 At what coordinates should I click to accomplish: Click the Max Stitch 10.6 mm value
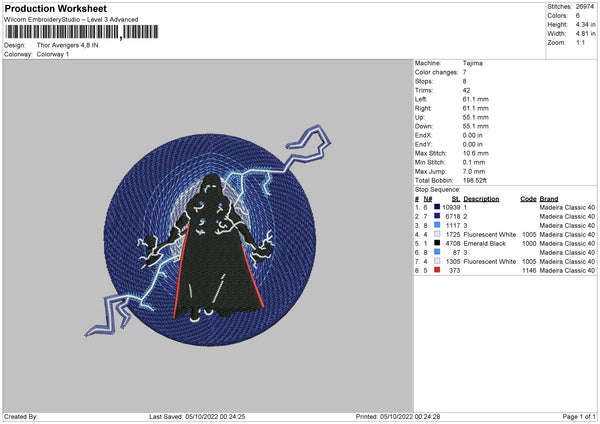pyautogui.click(x=476, y=153)
